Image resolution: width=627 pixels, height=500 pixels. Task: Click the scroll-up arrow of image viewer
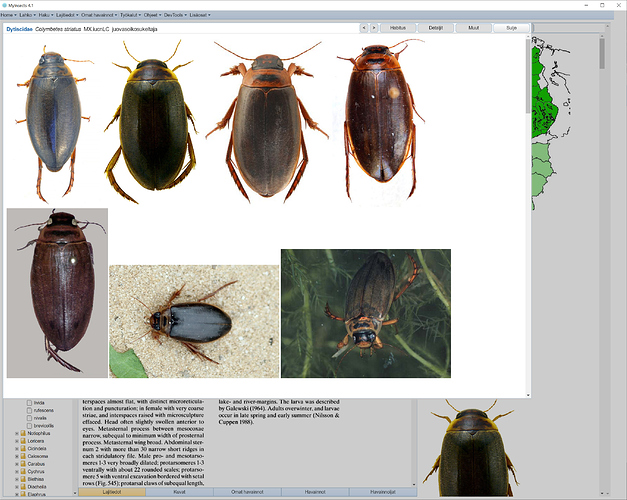point(528,37)
